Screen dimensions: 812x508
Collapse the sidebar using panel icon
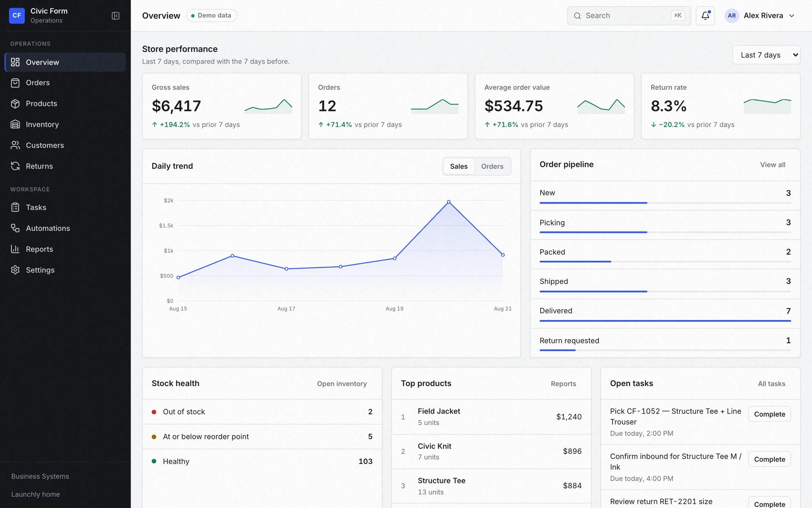point(115,16)
